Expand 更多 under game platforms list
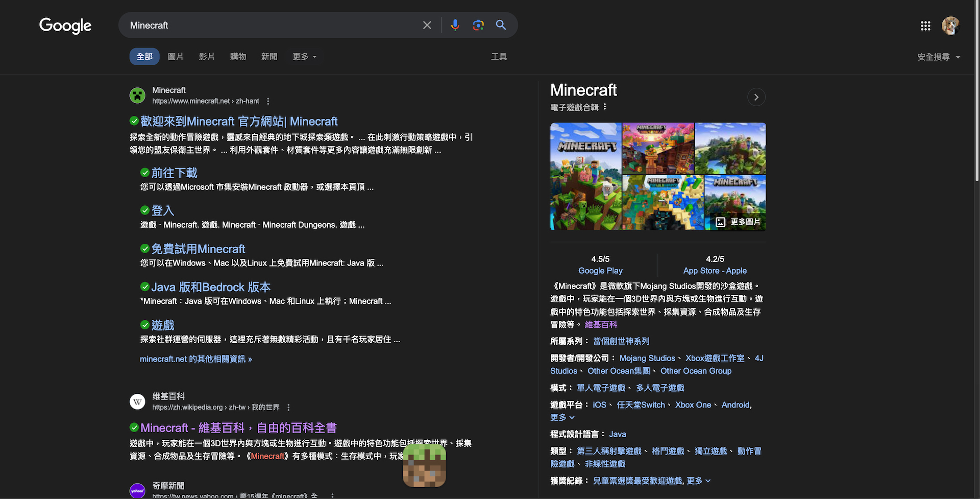This screenshot has width=980, height=499. point(562,417)
